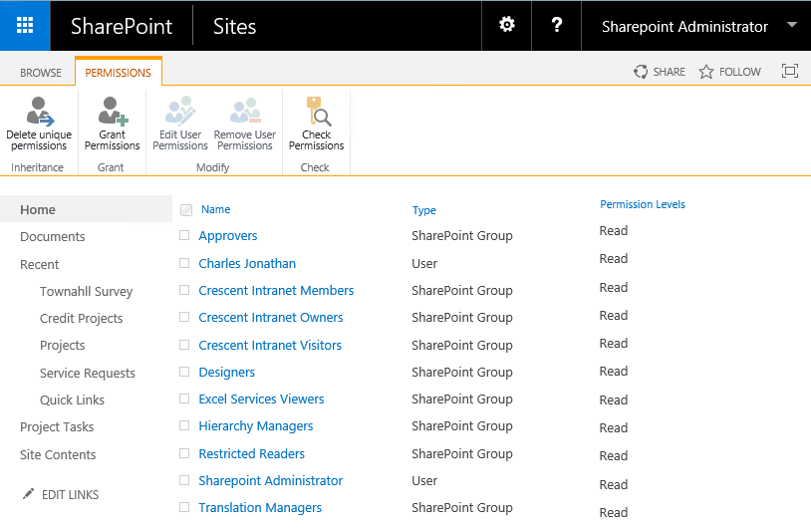The width and height of the screenshot is (811, 532).
Task: Click the Share icon
Action: pos(641,72)
